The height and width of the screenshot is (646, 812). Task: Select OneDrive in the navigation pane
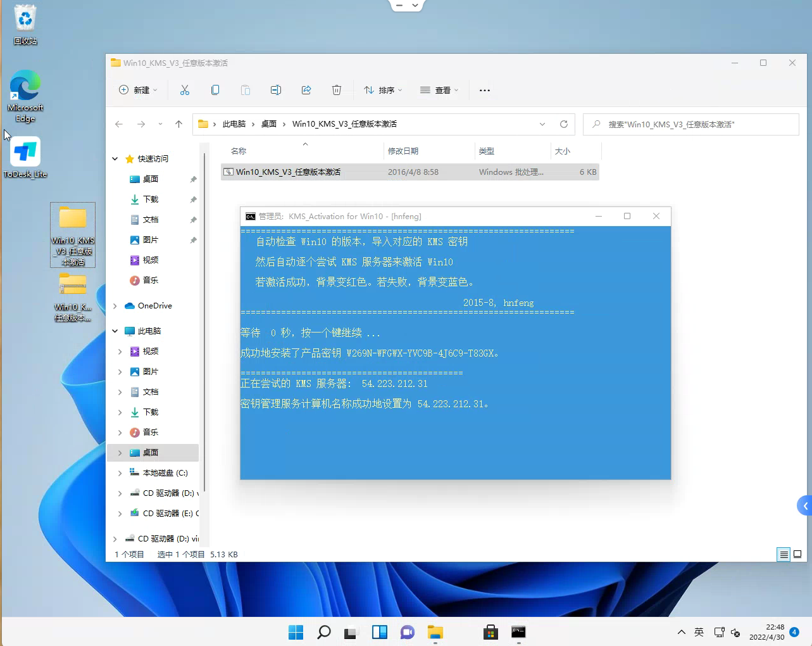tap(149, 306)
